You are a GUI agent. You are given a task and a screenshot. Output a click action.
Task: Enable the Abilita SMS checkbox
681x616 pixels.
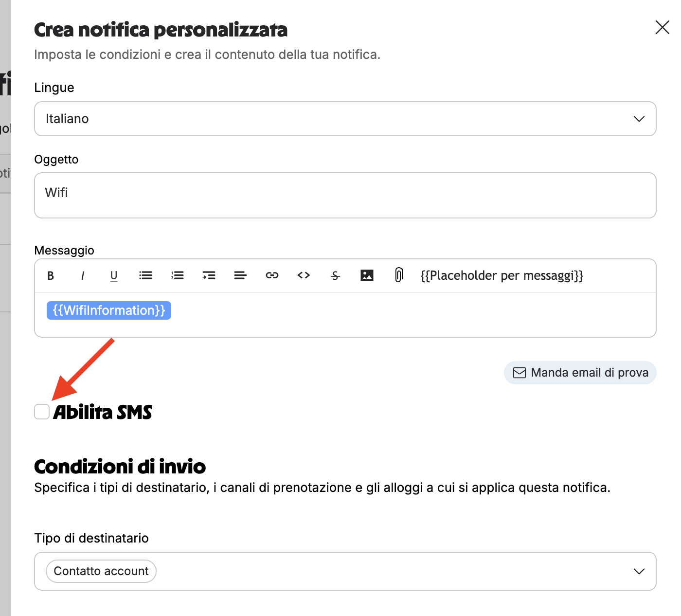click(42, 412)
